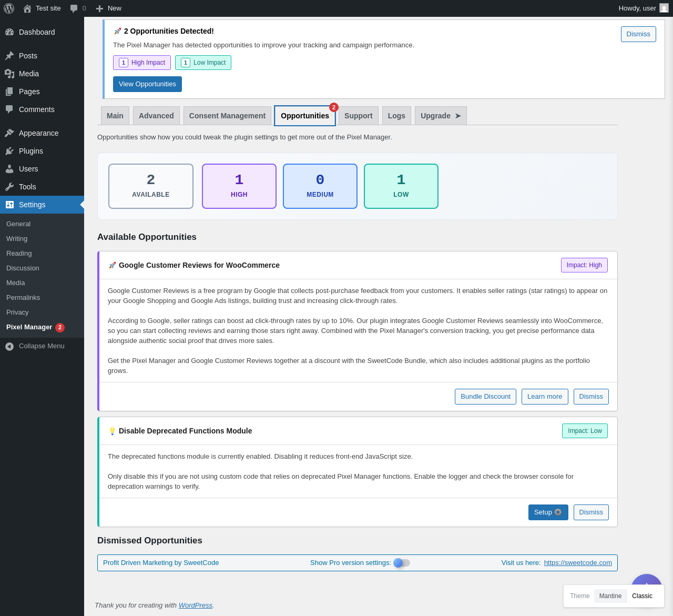Open the sweetcode.com link
673x616 pixels.
tap(578, 563)
